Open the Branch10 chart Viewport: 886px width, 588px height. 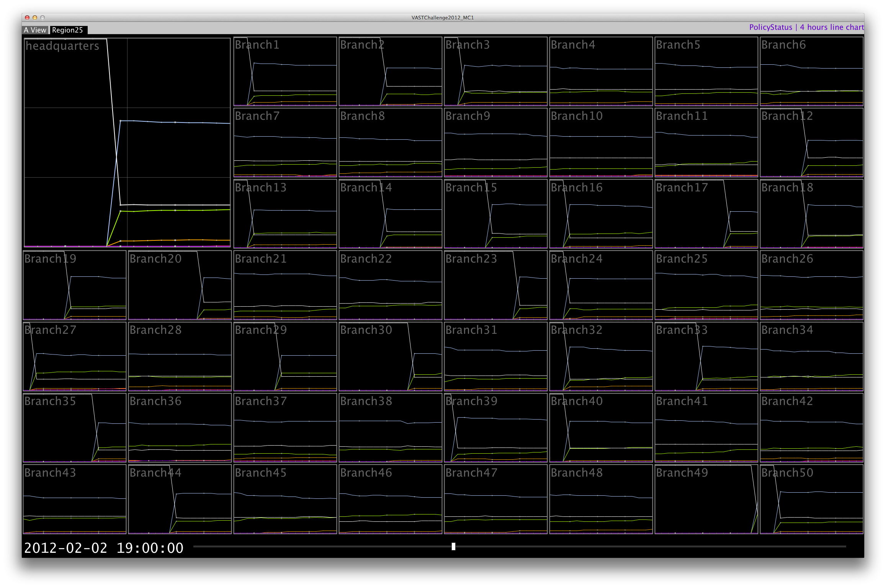601,143
